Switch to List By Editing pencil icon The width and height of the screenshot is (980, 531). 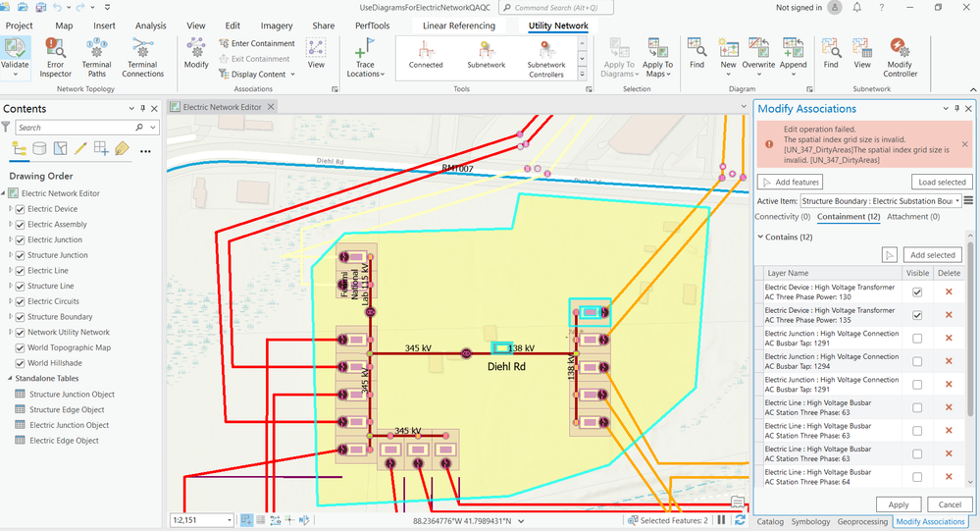pyautogui.click(x=80, y=149)
